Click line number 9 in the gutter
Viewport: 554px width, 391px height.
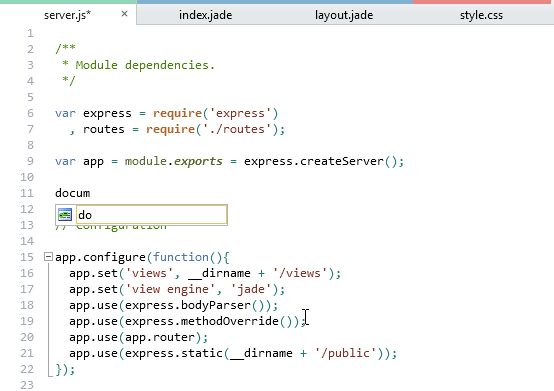tap(30, 161)
